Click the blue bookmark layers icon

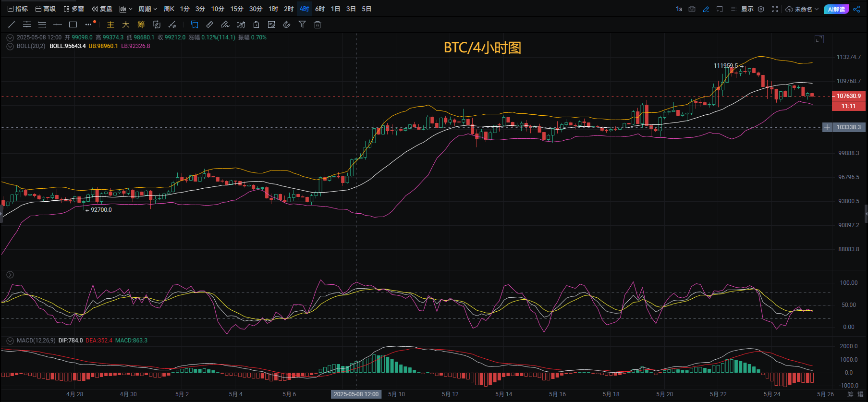click(195, 24)
